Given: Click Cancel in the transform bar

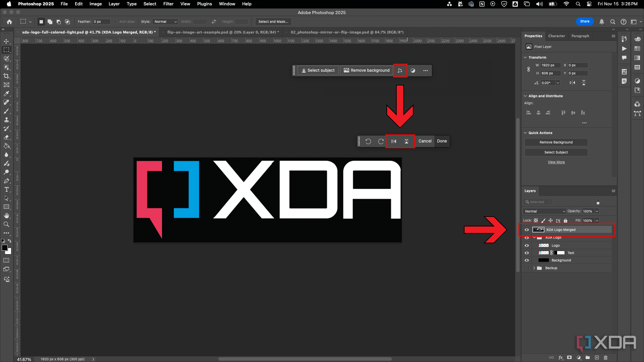Looking at the screenshot, I should point(425,141).
